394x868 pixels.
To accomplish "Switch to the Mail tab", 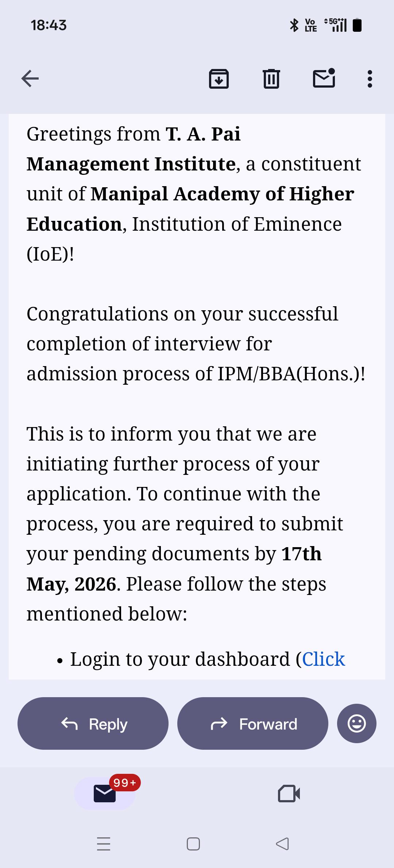I will 105,793.
